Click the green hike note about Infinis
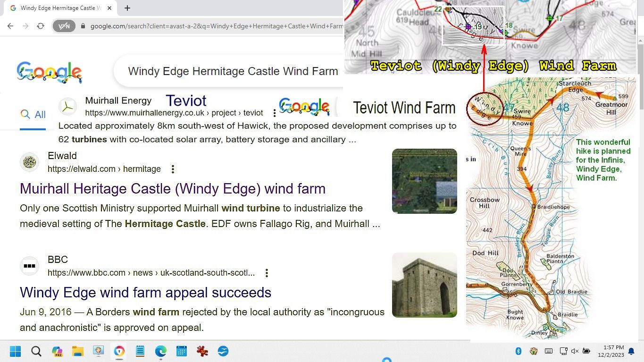The width and height of the screenshot is (644, 362). click(603, 160)
